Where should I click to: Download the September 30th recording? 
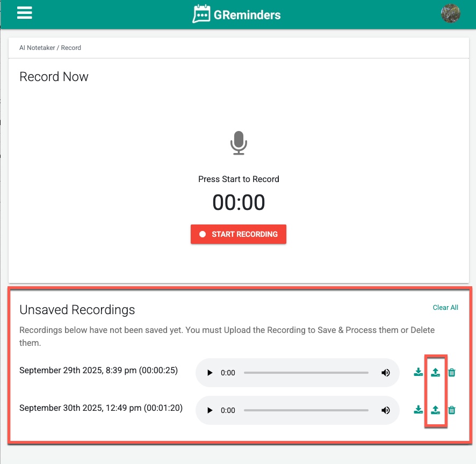(419, 410)
